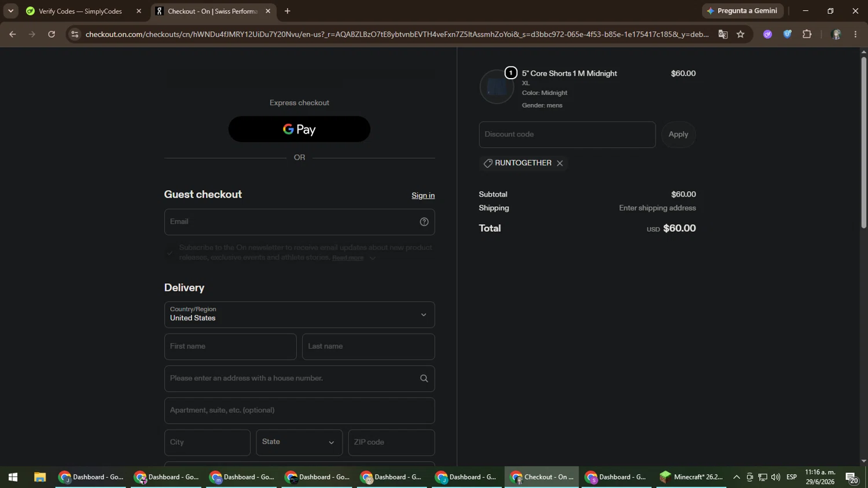The height and width of the screenshot is (488, 868).
Task: Open the purple round extension icon
Action: [768, 35]
